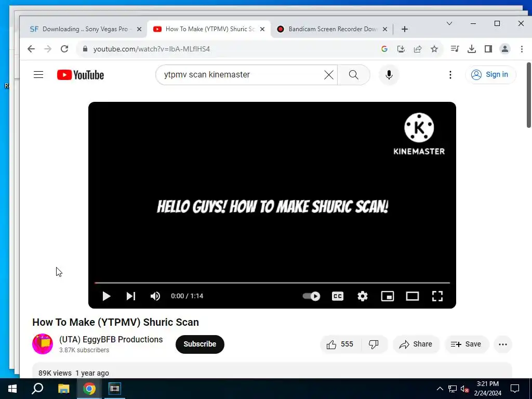Viewport: 532px width, 399px height.
Task: Open media controls icon in toolbar
Action: 455,49
